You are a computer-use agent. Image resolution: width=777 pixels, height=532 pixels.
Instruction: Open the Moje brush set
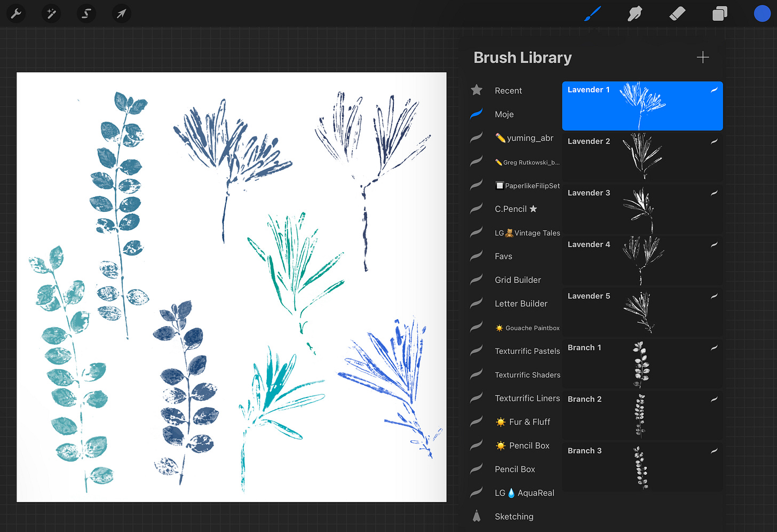504,114
